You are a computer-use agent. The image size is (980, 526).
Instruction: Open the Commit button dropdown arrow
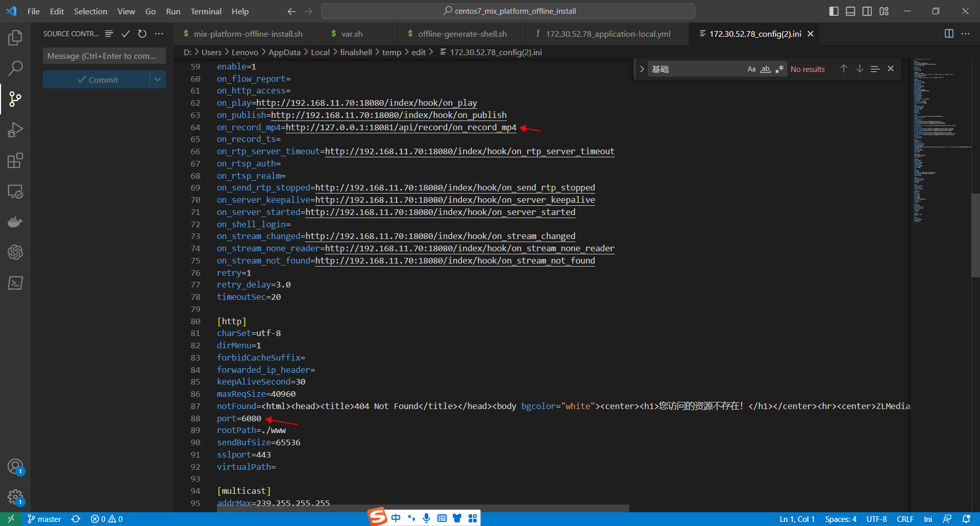click(158, 80)
